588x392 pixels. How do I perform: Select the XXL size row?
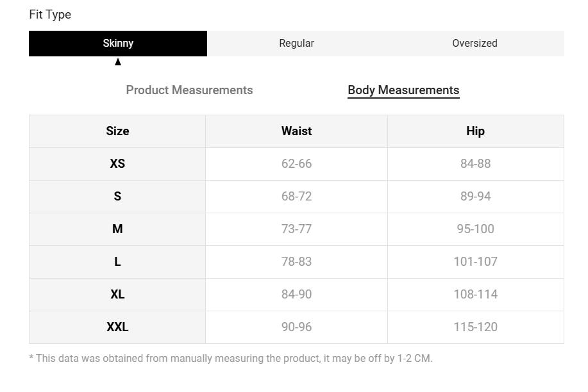point(117,327)
